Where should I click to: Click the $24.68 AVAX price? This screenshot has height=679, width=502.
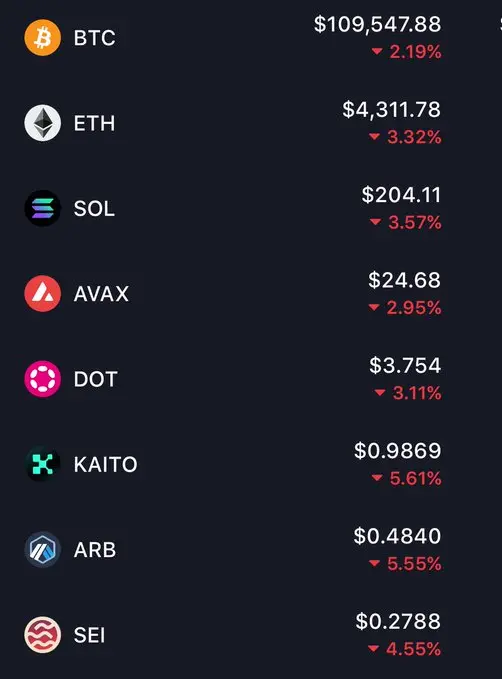click(x=405, y=280)
